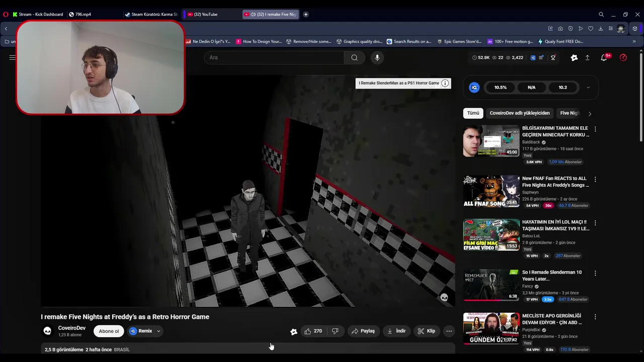
Task: Open CoveiroDev channel avatar
Action: tap(47, 331)
